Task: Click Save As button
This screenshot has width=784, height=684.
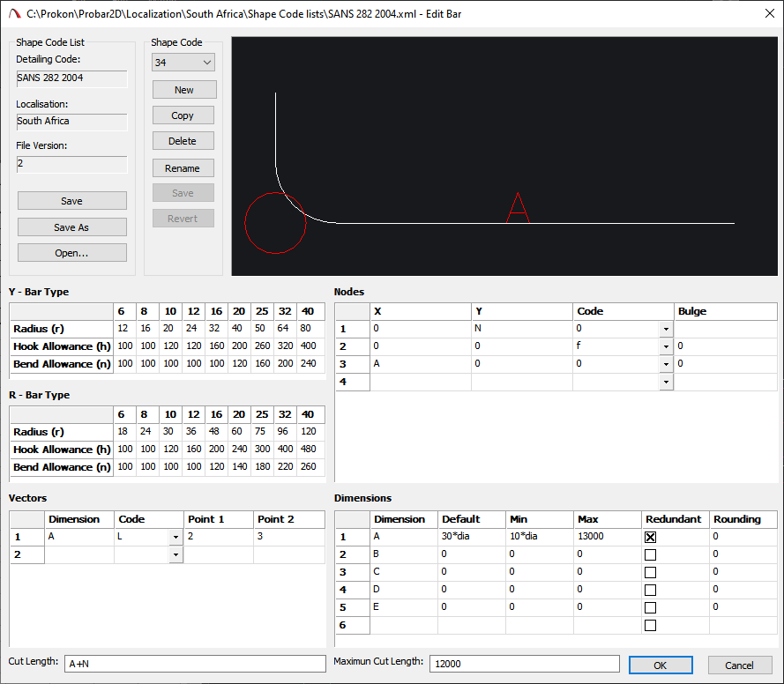Action: click(x=71, y=227)
